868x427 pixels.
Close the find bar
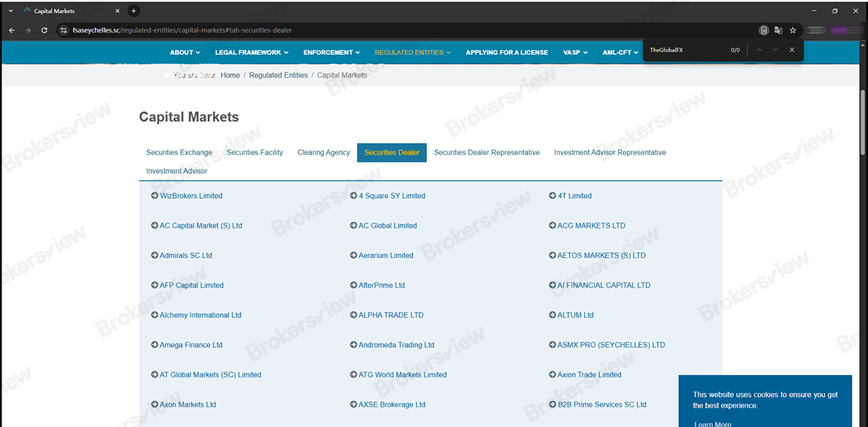pos(792,50)
